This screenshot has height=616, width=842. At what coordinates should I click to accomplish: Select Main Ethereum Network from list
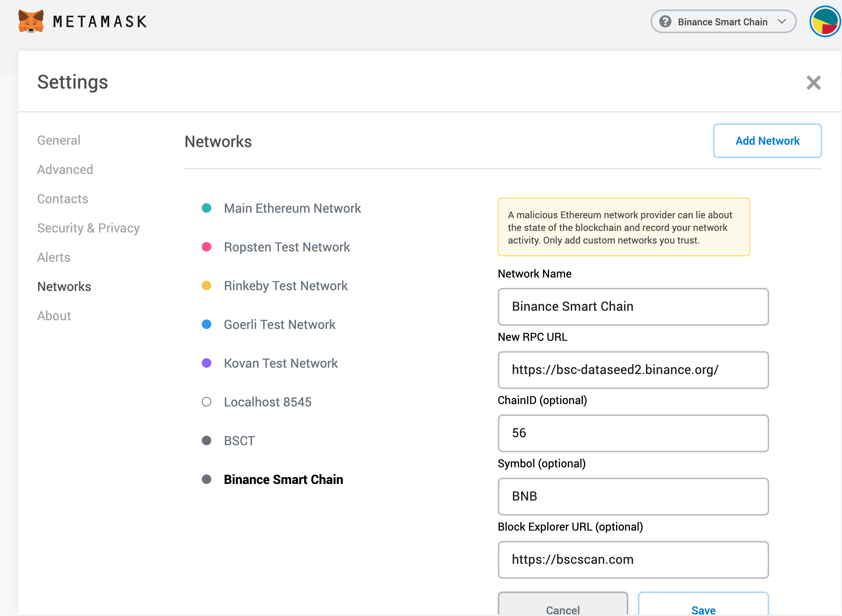click(x=292, y=208)
